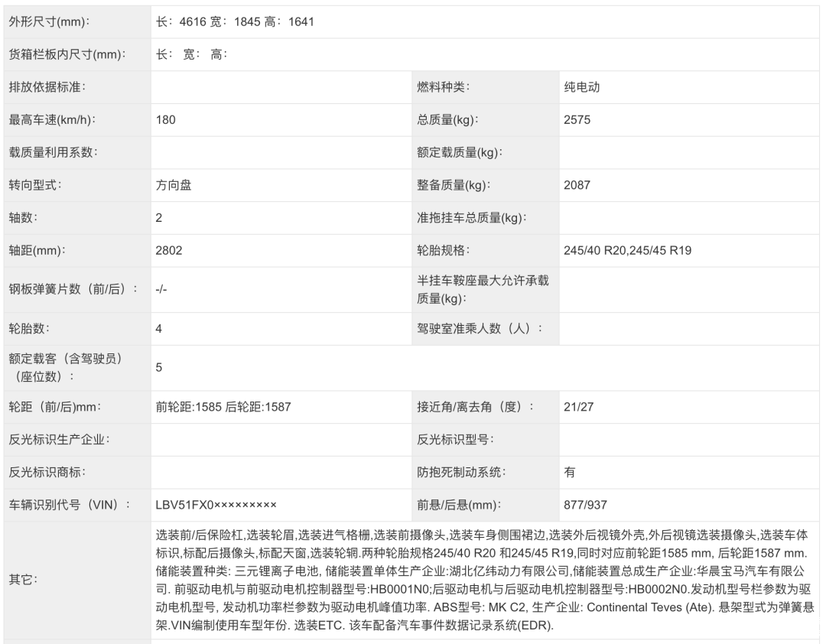This screenshot has width=826, height=644.
Task: Select the 钢板弹簧片数 value -/-
Action: 161,289
